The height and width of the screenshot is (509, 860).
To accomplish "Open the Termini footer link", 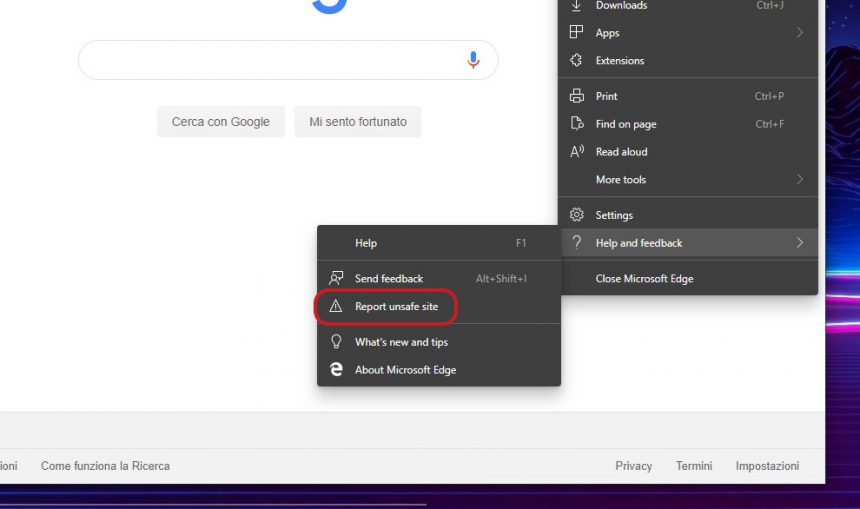I will [694, 466].
